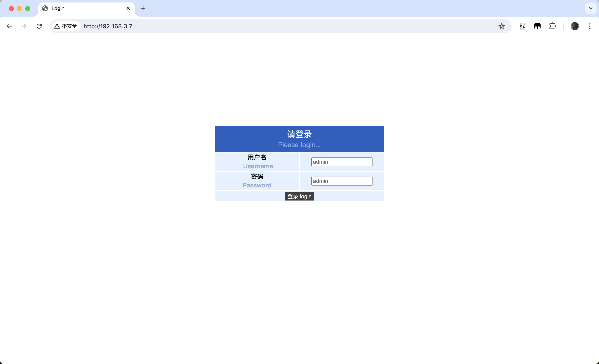
Task: Open a new browser tab
Action: tap(143, 8)
